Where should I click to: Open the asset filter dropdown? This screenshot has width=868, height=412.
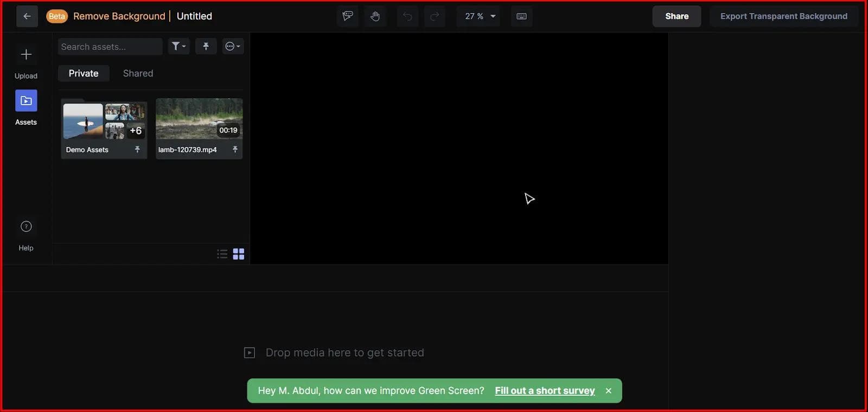[x=178, y=47]
